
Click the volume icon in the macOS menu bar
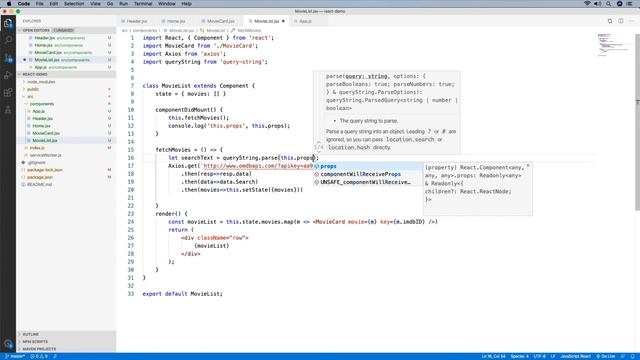[x=598, y=4]
